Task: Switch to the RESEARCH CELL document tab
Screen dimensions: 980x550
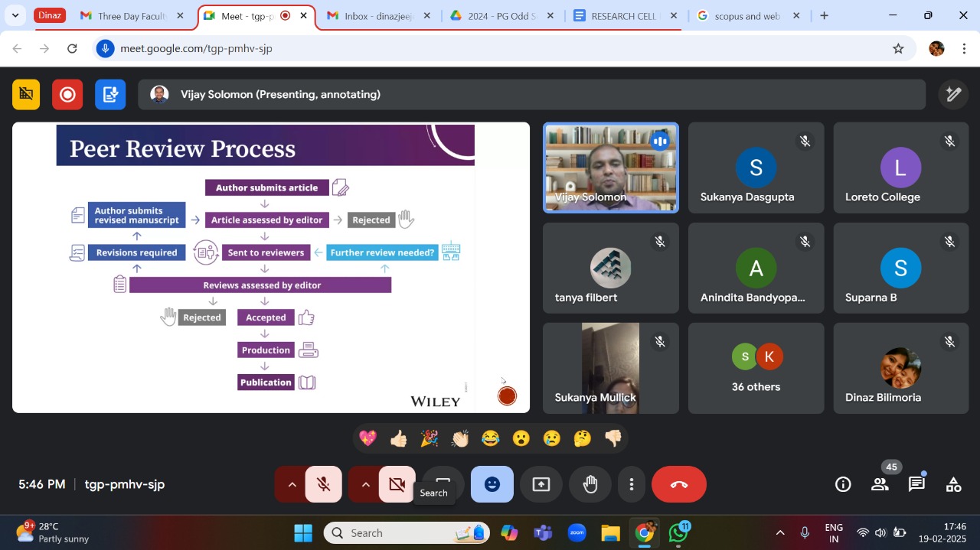Action: pyautogui.click(x=625, y=16)
